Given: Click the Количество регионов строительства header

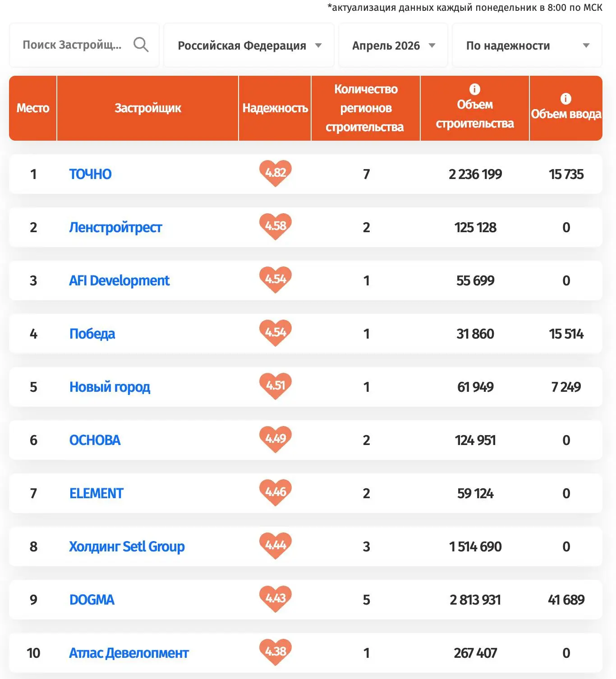Looking at the screenshot, I should point(366,108).
